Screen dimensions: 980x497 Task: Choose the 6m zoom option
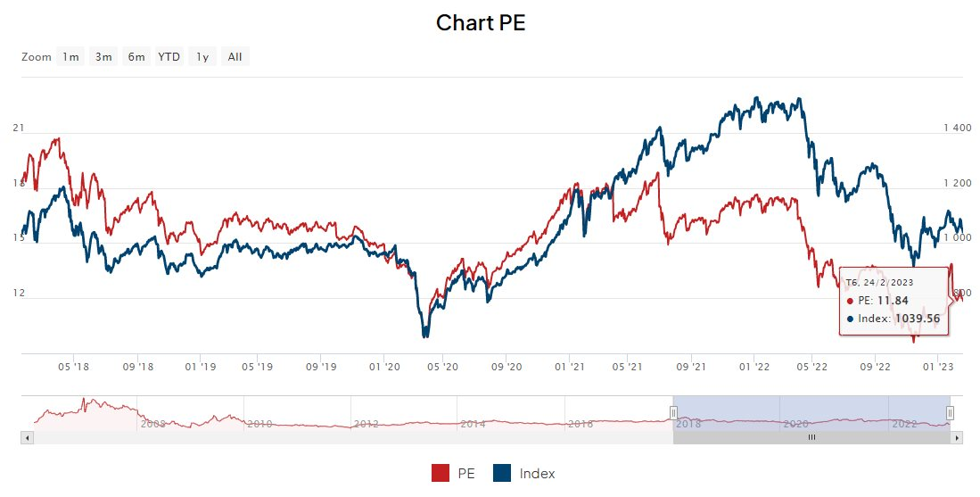click(x=136, y=57)
